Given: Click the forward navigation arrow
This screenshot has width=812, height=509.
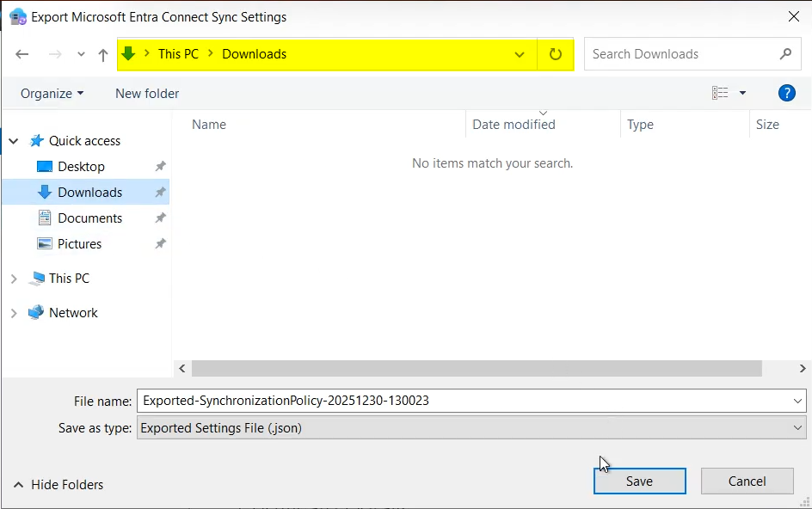Looking at the screenshot, I should pyautogui.click(x=55, y=54).
